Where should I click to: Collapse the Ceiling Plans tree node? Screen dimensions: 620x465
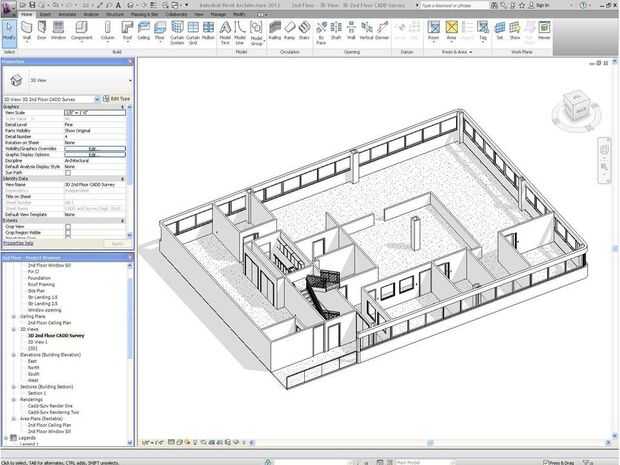[14, 316]
